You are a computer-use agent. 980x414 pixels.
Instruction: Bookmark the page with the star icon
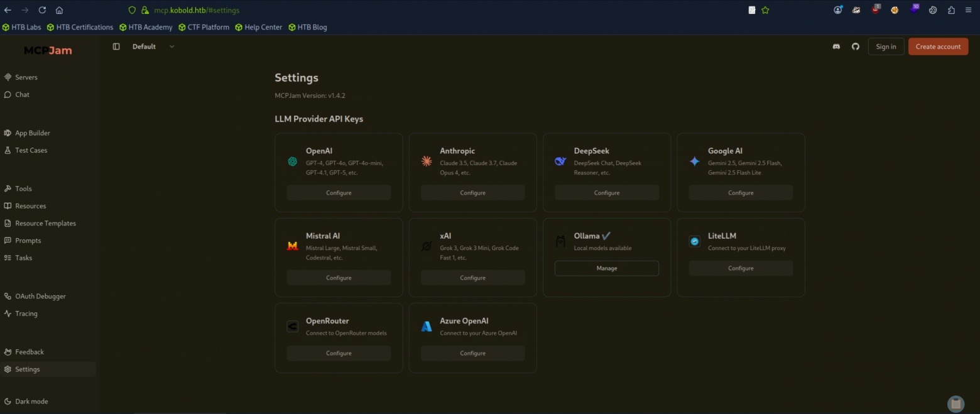(765, 10)
